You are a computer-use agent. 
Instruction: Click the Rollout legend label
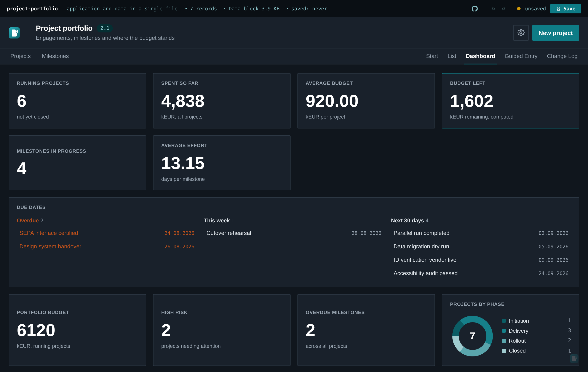click(517, 341)
